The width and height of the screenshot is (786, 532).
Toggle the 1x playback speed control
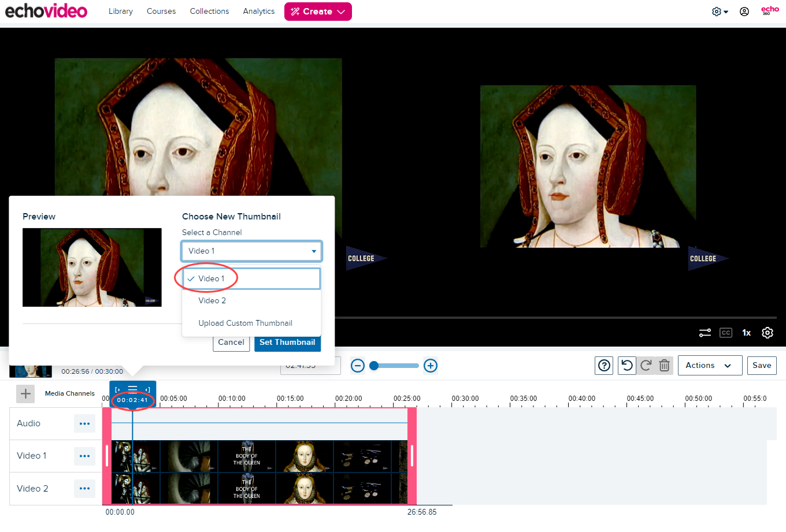[746, 333]
